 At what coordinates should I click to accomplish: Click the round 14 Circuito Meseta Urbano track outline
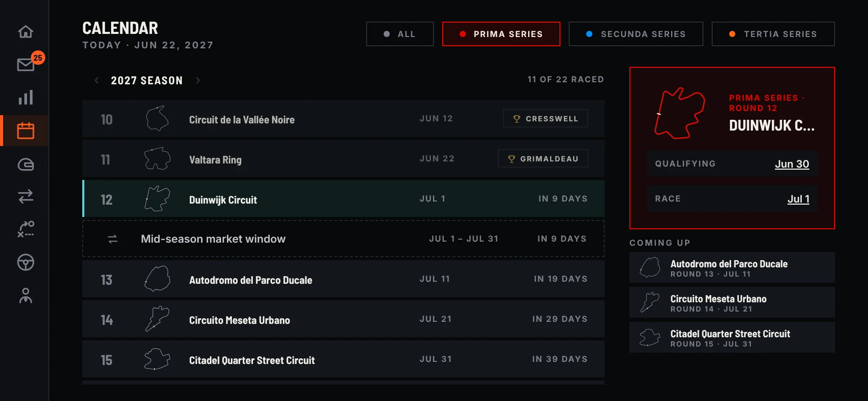(157, 319)
